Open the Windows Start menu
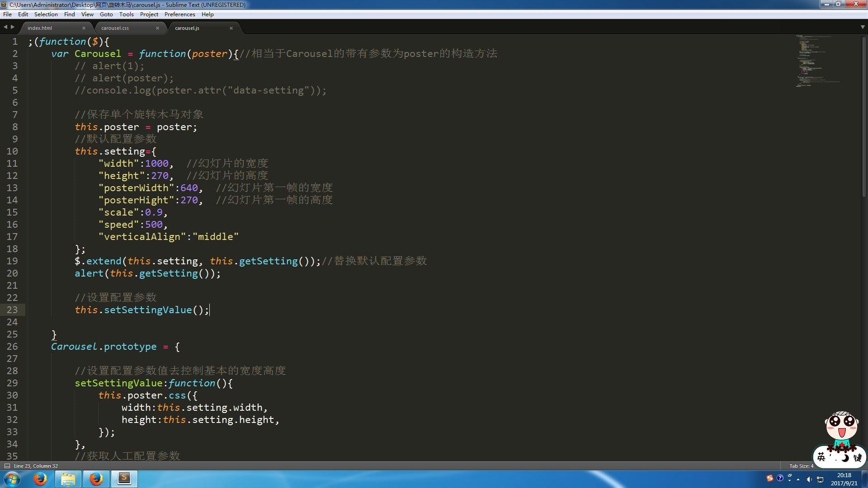 click(12, 479)
